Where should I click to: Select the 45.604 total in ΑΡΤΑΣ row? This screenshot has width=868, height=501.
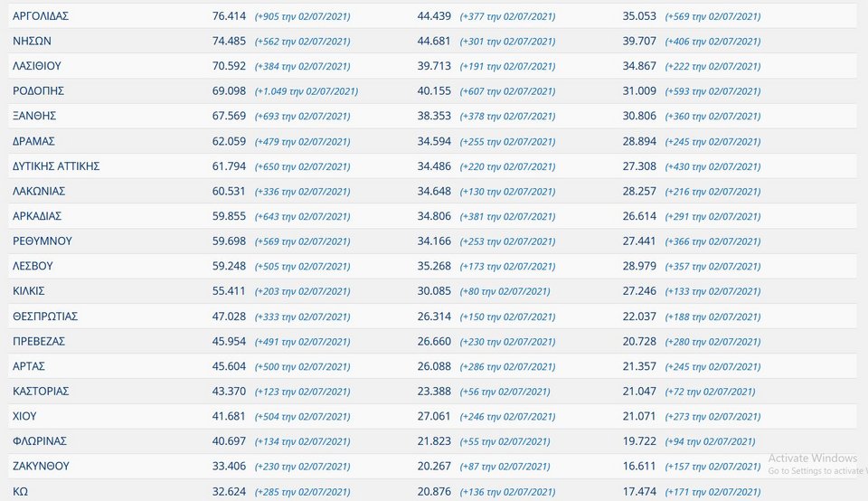(229, 366)
